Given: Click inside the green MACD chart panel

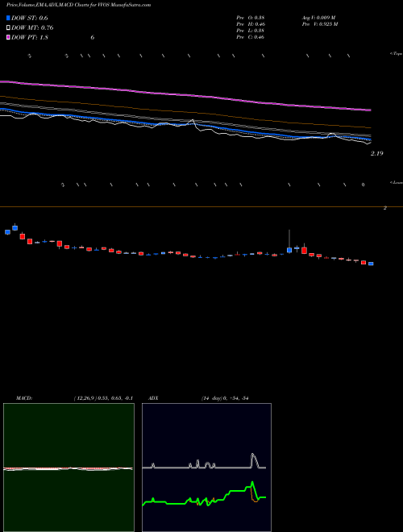Looking at the screenshot, I should click(69, 468).
